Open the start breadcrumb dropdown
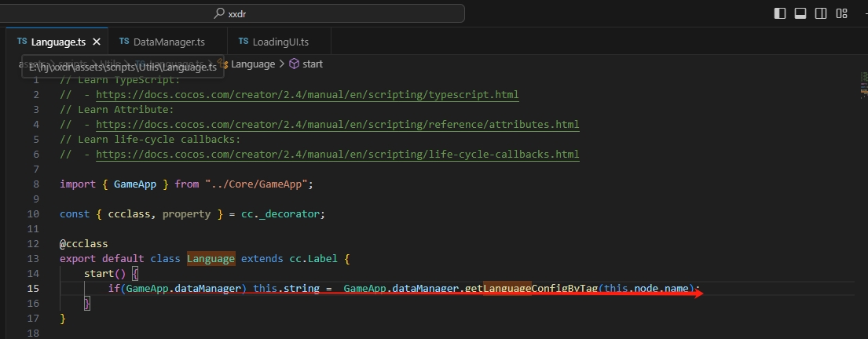This screenshot has width=868, height=339. click(x=313, y=64)
